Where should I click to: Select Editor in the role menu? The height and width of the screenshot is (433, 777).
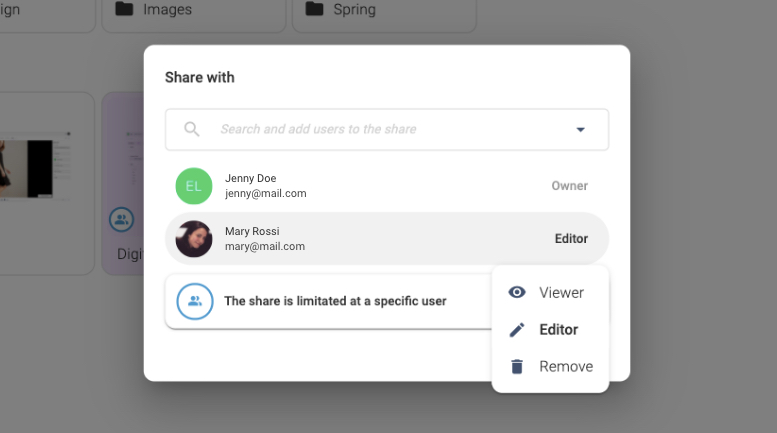click(550, 329)
